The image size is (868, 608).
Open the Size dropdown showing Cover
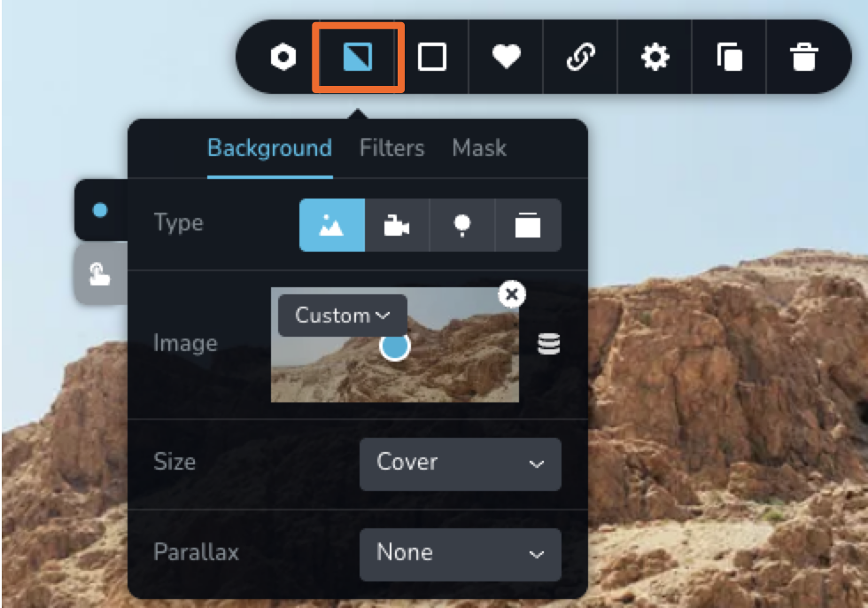click(x=460, y=463)
